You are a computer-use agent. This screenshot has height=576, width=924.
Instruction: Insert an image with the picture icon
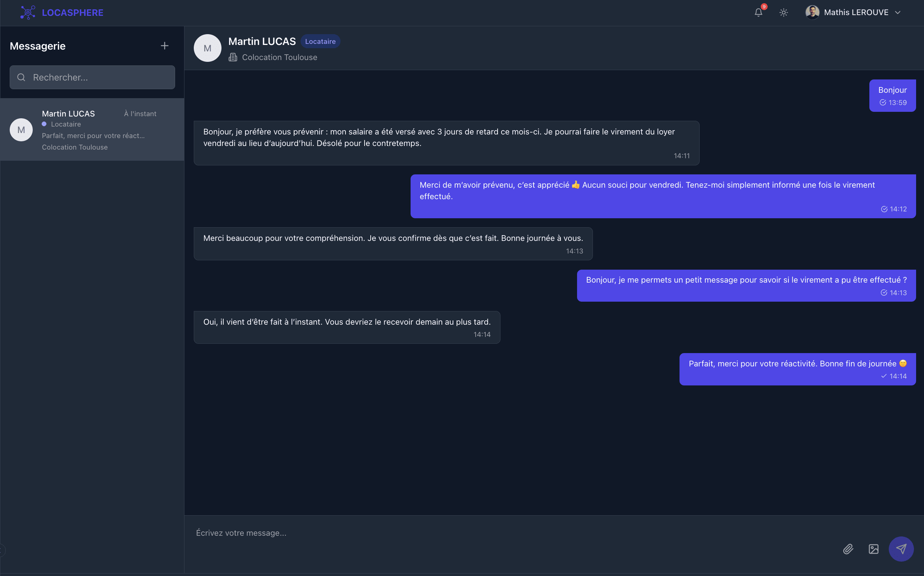click(873, 549)
